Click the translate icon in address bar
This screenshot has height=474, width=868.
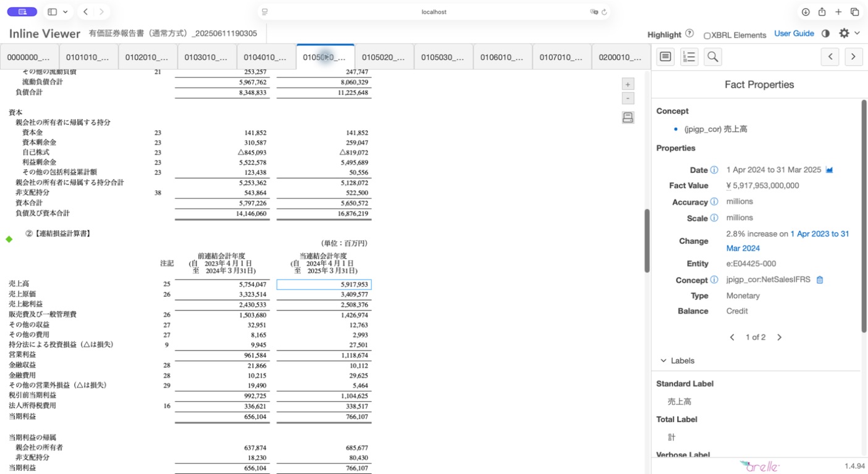(x=594, y=12)
